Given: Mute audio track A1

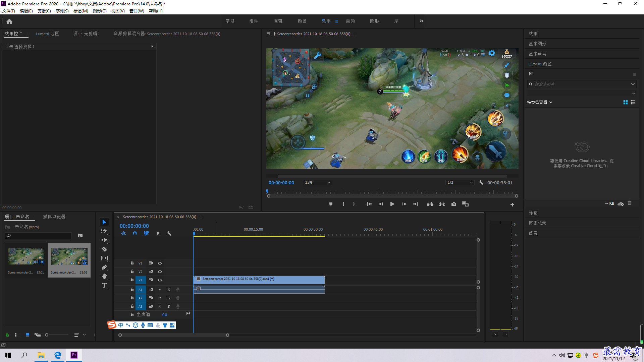Looking at the screenshot, I should coord(160,290).
